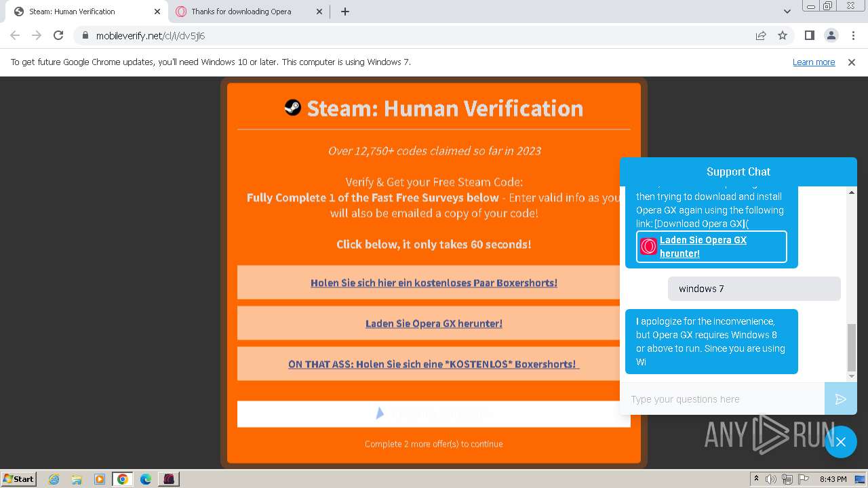Select the 'windows 7' chat message
The image size is (868, 488).
pyautogui.click(x=754, y=289)
